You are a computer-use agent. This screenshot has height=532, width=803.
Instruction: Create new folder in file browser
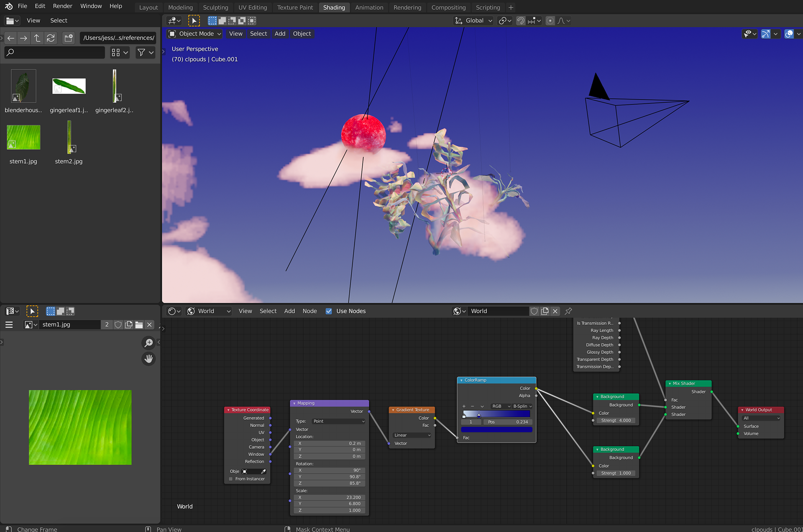[69, 38]
